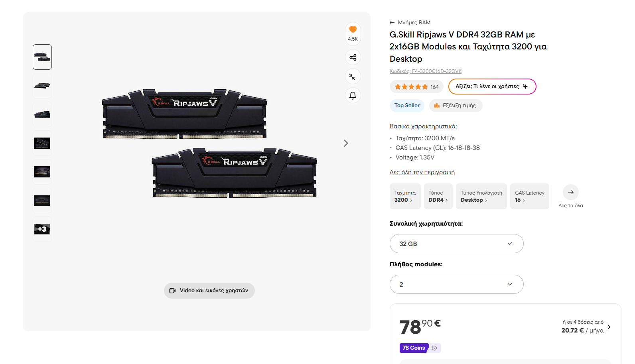Open Εξέλιξη τιμής price history
Screen dimensions: 635x364
pos(456,106)
